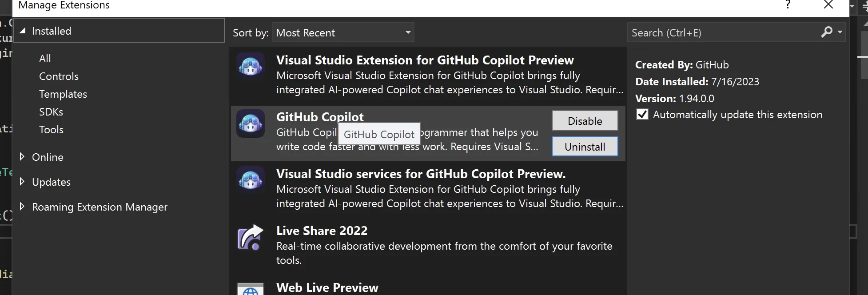The image size is (868, 295).
Task: Click the help question mark icon
Action: [788, 5]
